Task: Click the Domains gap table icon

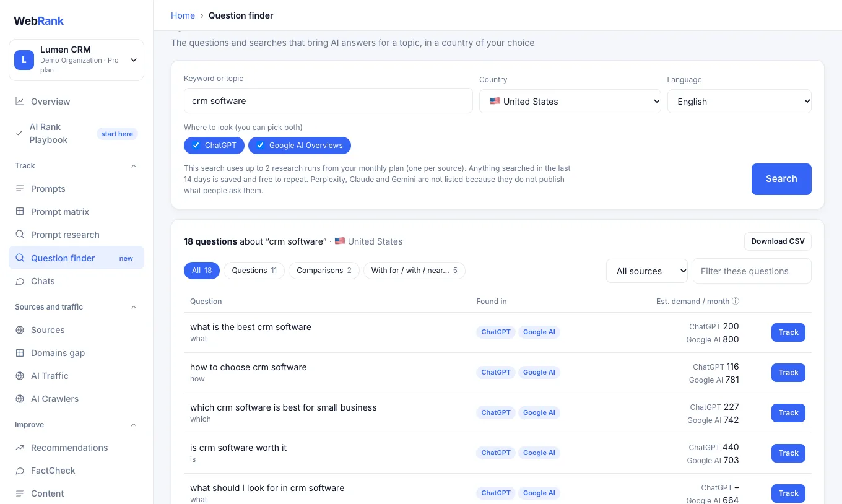Action: (20, 353)
